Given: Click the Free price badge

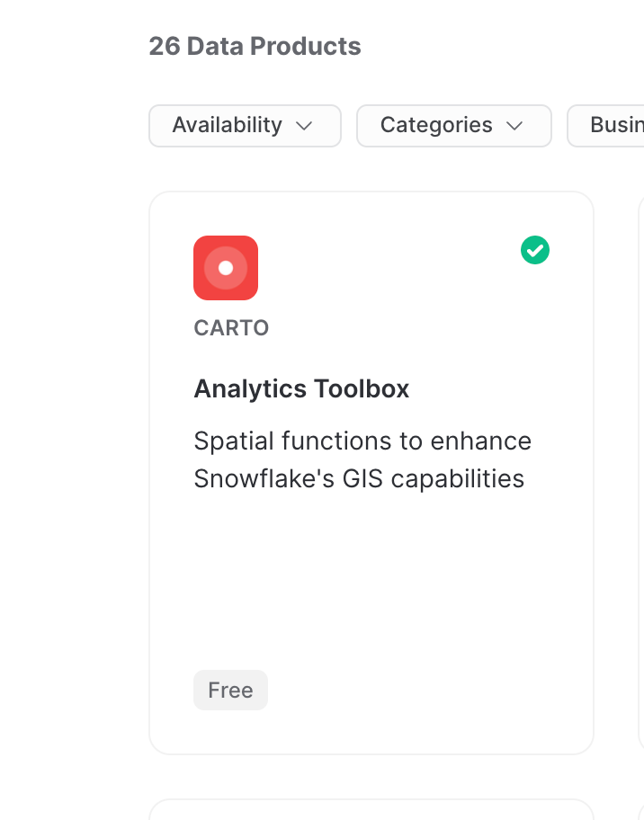Looking at the screenshot, I should (x=230, y=691).
